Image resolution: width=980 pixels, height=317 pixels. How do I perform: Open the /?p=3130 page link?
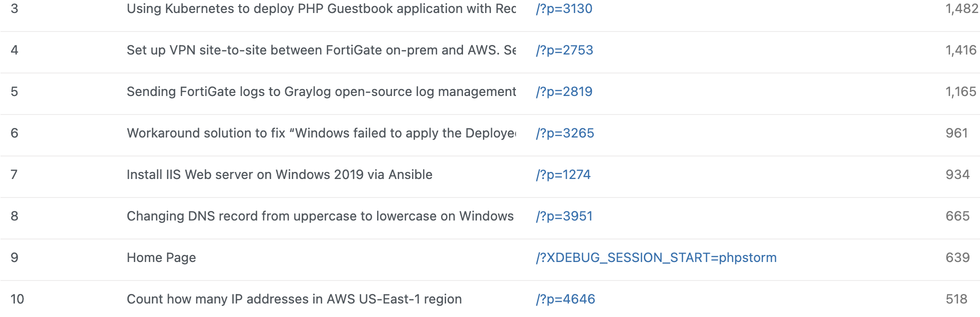pos(564,9)
